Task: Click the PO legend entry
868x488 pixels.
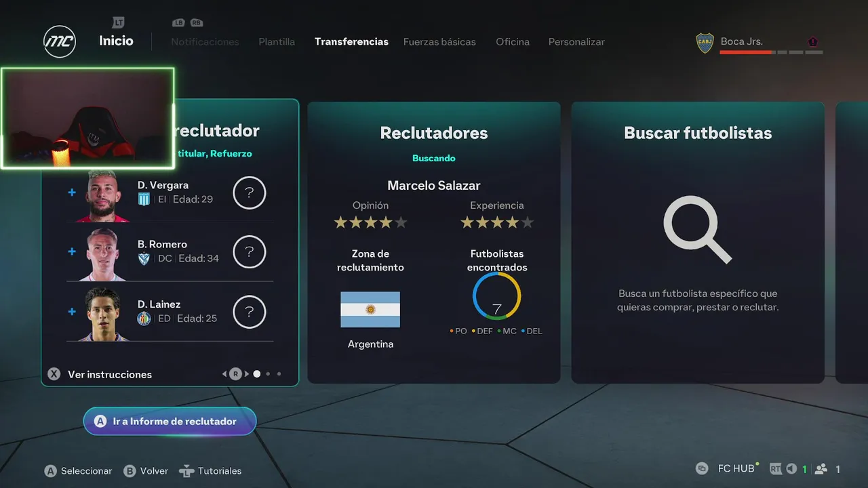Action: point(458,331)
